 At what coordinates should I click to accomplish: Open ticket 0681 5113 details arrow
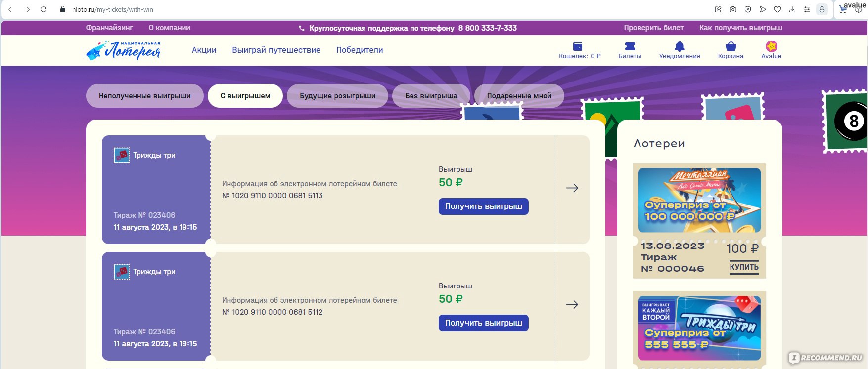click(572, 188)
